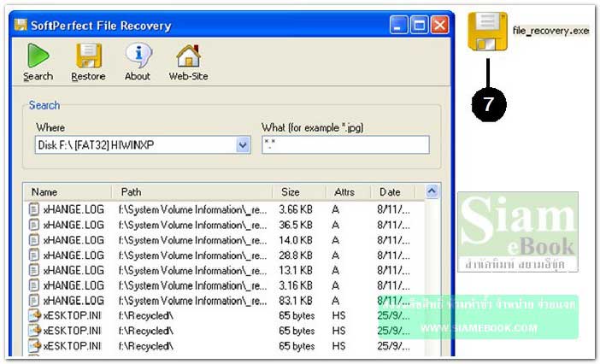Viewport: 600px width, 364px height.
Task: Click file icon of the 36.5 KB xHANGE.LOG row
Action: (x=34, y=225)
